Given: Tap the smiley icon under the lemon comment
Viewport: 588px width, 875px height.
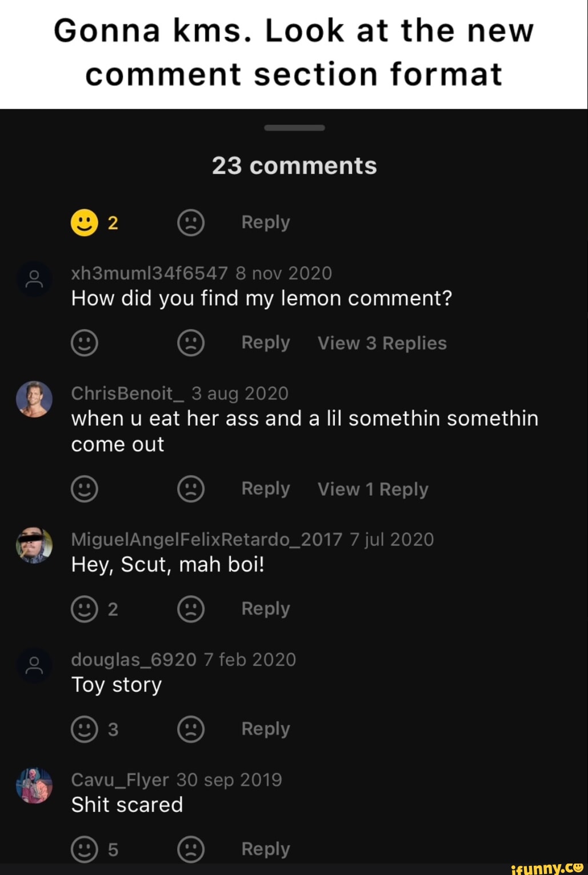Looking at the screenshot, I should (x=84, y=343).
